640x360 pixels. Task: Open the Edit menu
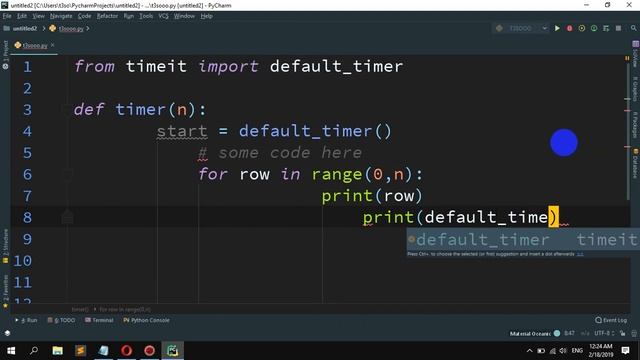coord(22,16)
